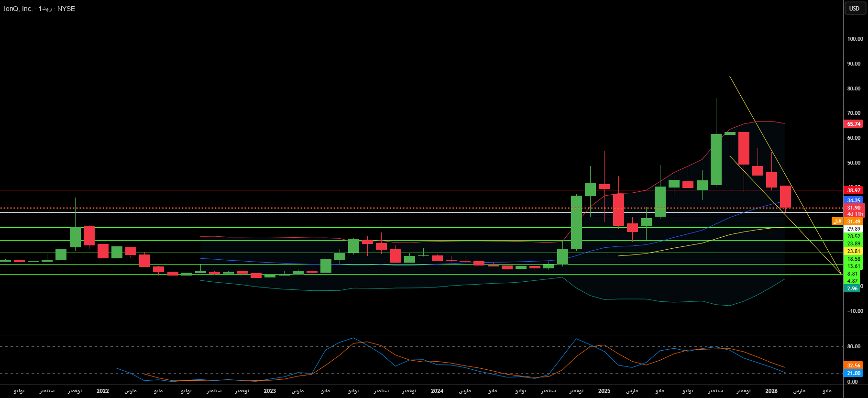Click the red 38.97 price label

click(854, 190)
